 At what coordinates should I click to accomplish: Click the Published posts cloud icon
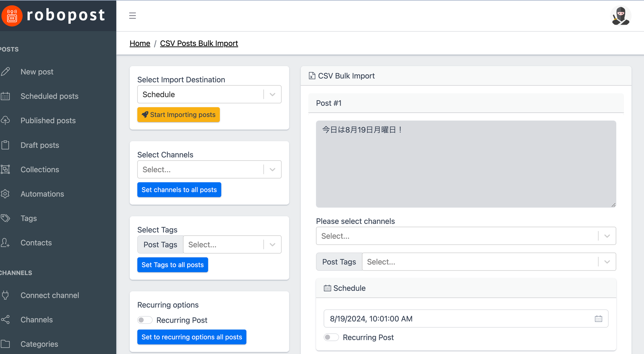[x=5, y=120]
